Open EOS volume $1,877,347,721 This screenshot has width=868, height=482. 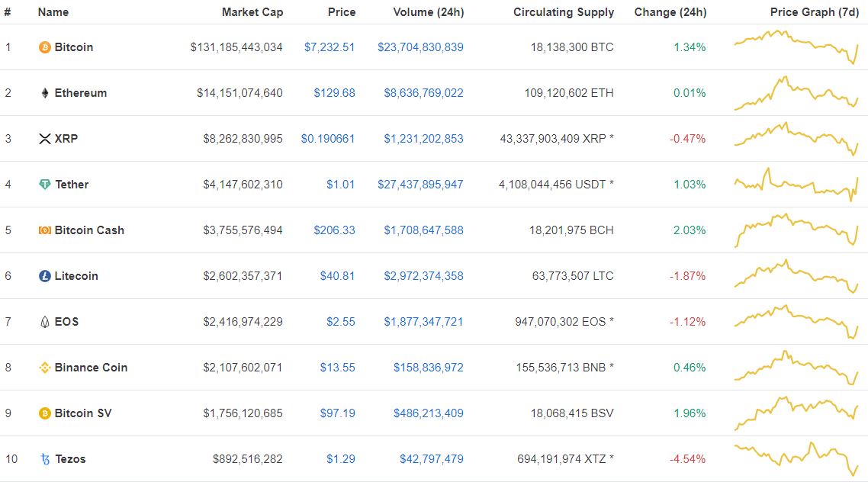(x=423, y=322)
